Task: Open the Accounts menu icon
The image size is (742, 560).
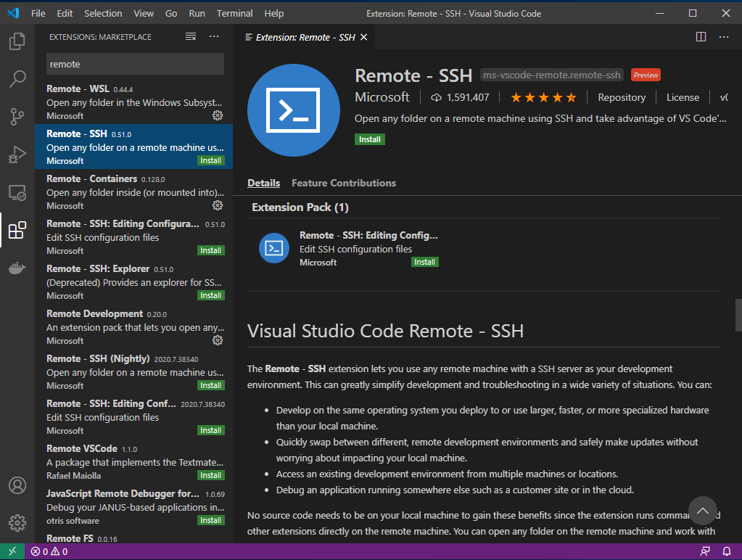Action: (17, 485)
